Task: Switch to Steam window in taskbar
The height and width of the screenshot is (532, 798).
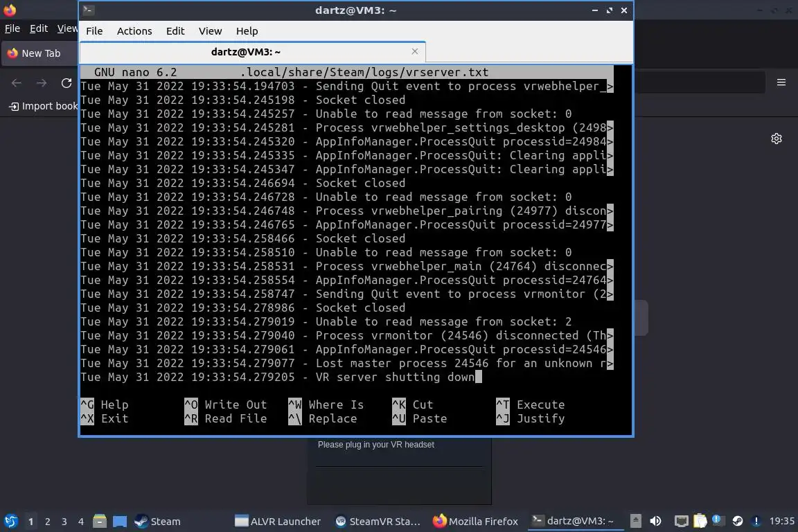Action: [x=158, y=522]
